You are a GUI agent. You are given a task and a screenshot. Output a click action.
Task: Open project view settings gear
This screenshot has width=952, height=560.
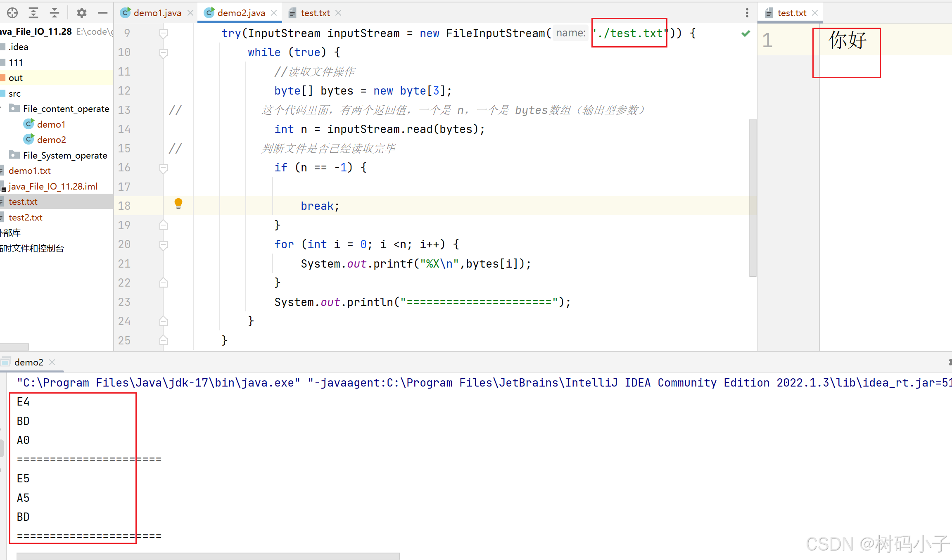click(x=81, y=13)
